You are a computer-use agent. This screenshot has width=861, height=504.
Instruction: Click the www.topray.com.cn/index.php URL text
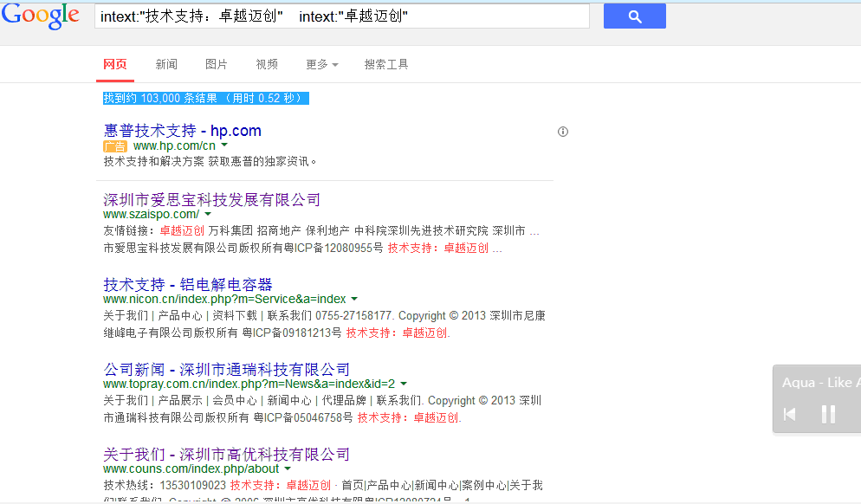pyautogui.click(x=249, y=384)
